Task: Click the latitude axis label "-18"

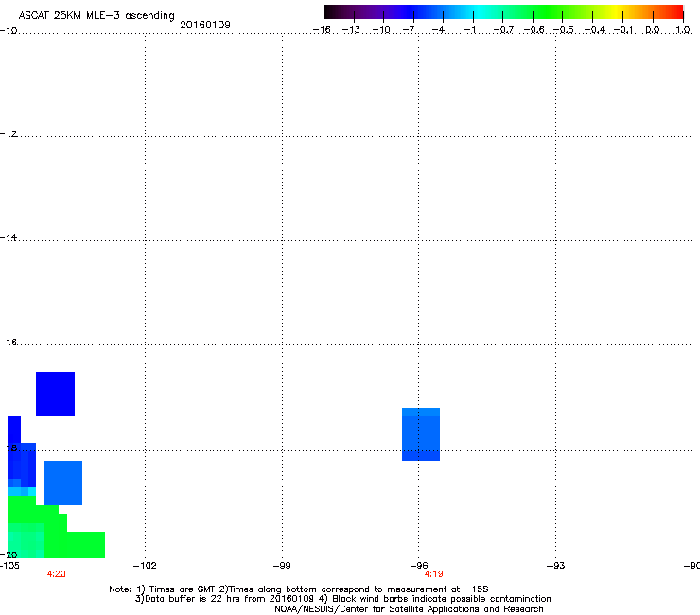Action: (9, 448)
